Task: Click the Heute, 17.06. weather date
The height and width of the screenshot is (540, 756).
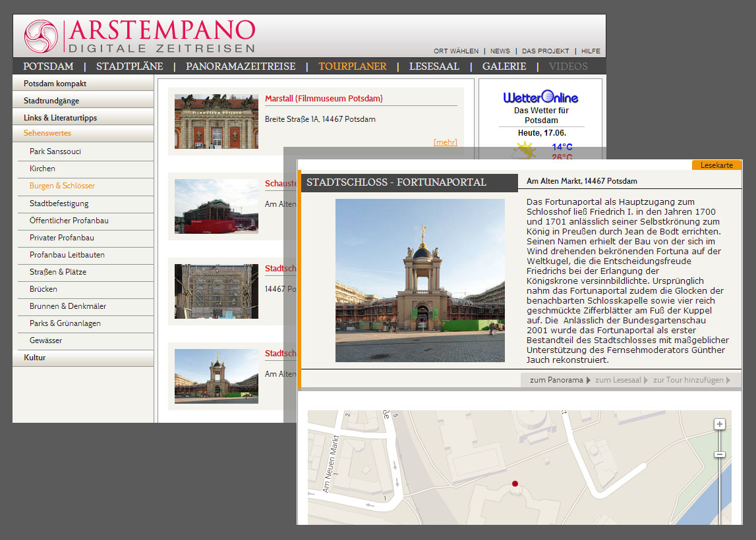Action: pos(542,133)
